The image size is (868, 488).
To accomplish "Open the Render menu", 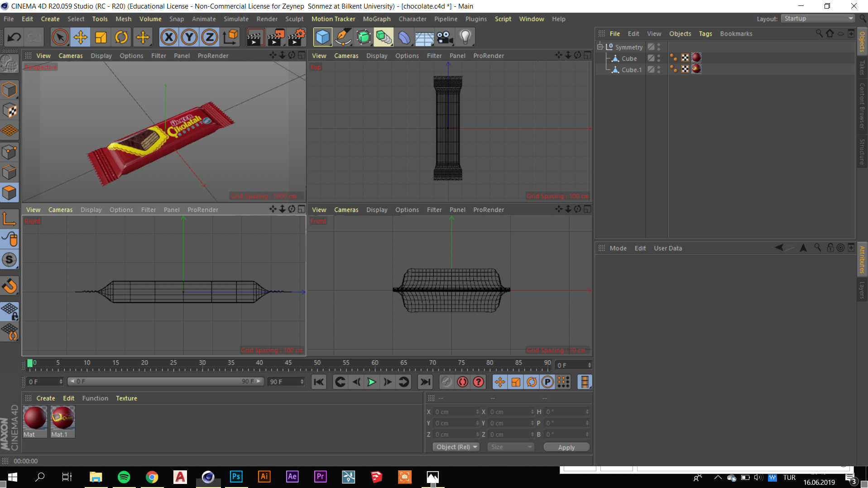I will (267, 19).
